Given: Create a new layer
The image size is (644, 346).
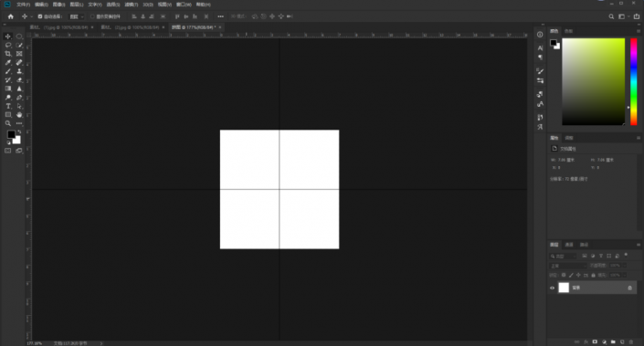Looking at the screenshot, I should [622, 342].
